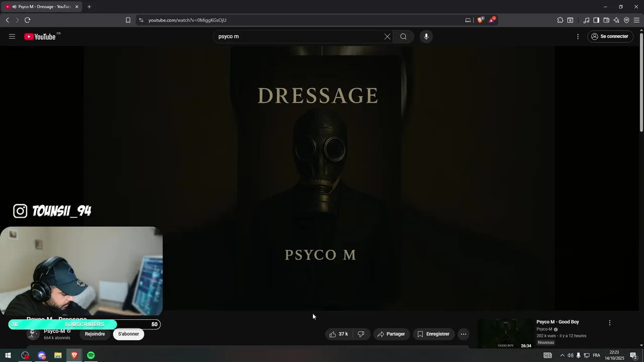Open Brave Rewards triangle icon

tap(492, 20)
